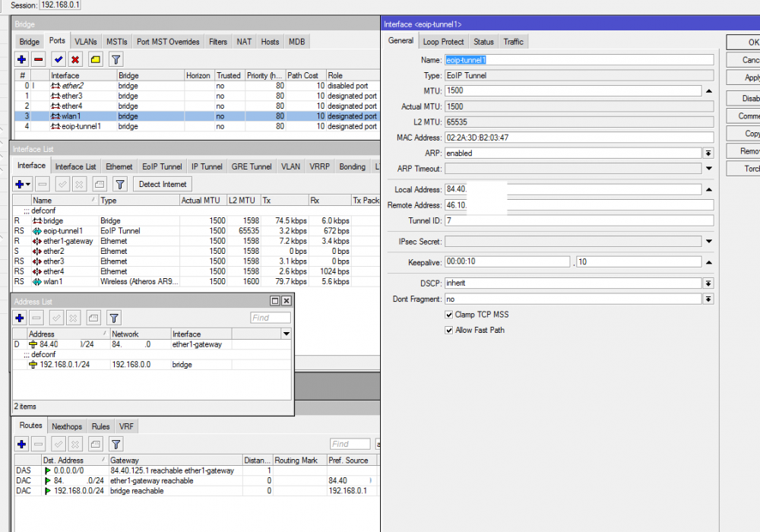Viewport: 760px width, 532px height.
Task: Click the remove port icon
Action: coord(39,59)
